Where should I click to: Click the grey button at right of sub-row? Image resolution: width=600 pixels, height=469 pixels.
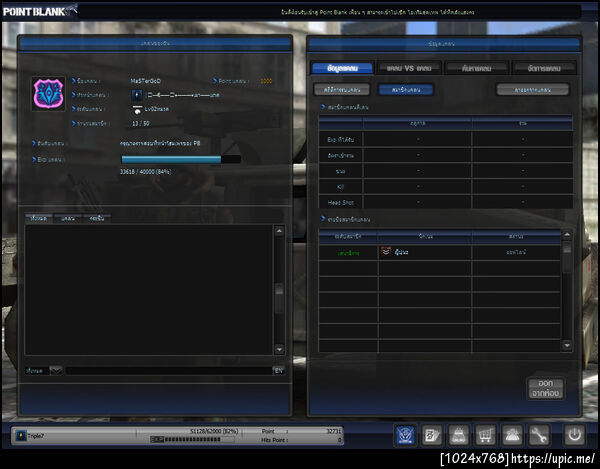click(x=533, y=90)
